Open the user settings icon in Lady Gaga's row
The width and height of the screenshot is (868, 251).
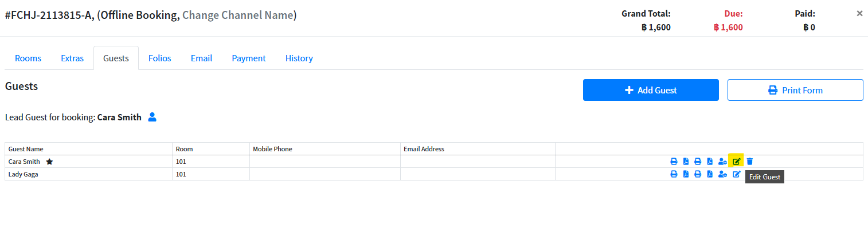coord(722,174)
